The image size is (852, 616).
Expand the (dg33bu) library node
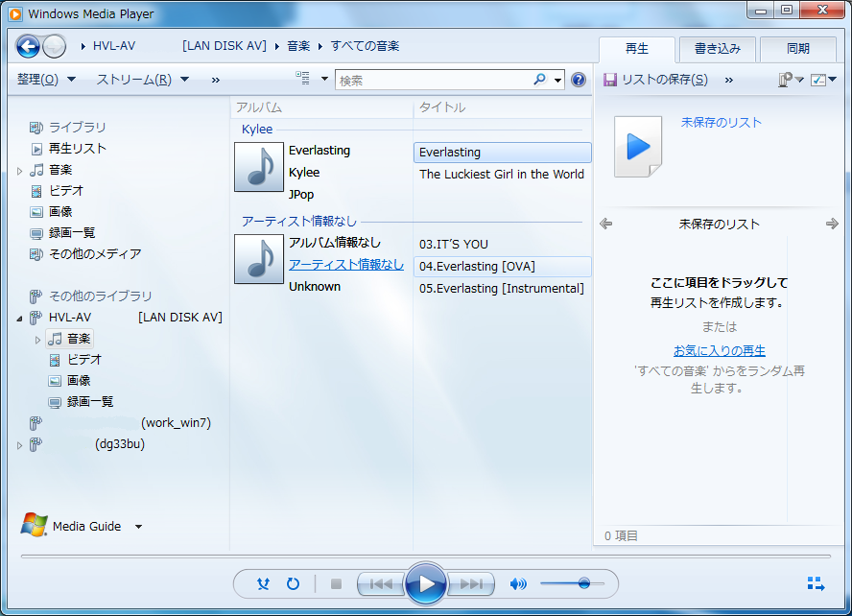19,445
